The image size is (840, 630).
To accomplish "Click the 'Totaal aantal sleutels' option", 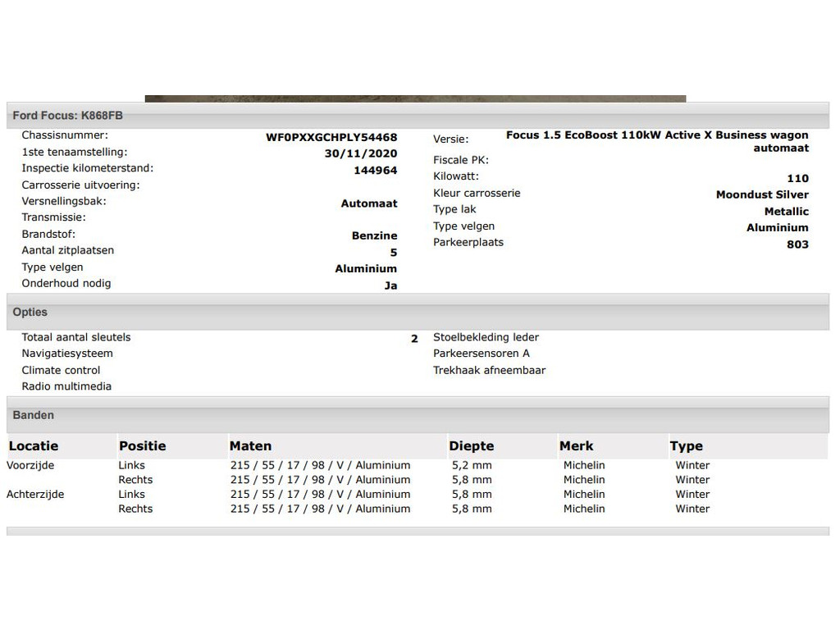I will click(76, 337).
